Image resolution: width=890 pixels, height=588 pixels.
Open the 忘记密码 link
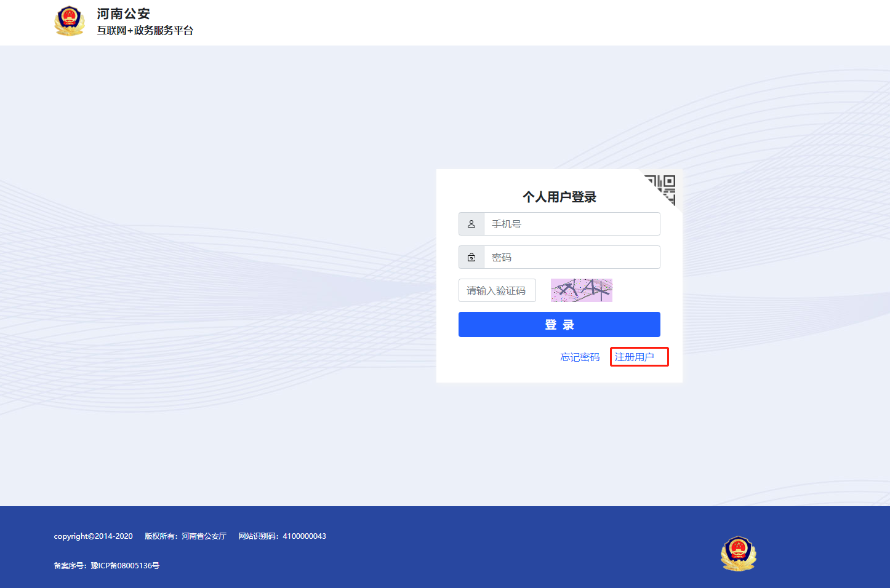point(579,357)
